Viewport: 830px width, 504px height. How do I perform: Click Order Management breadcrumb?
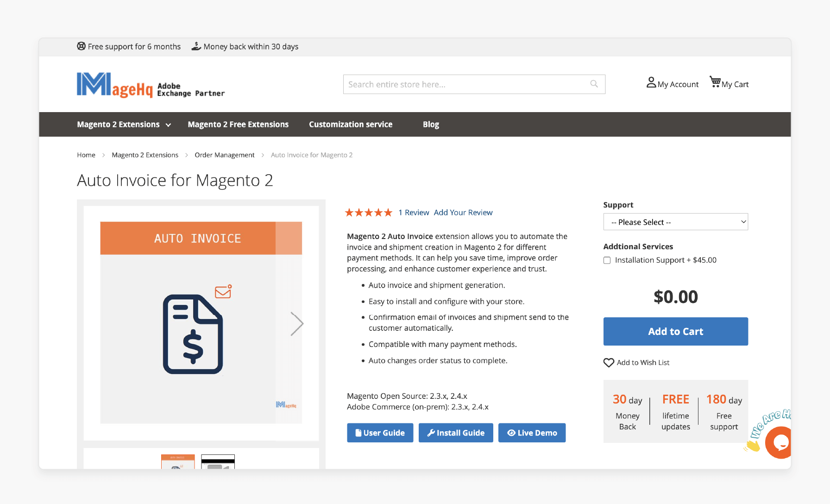pyautogui.click(x=225, y=155)
